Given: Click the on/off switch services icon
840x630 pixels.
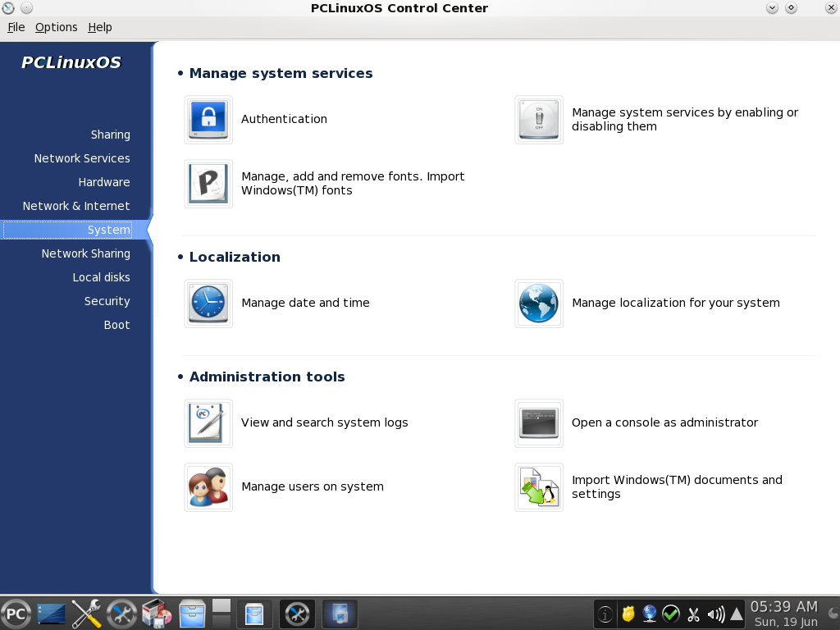Looking at the screenshot, I should pyautogui.click(x=539, y=120).
